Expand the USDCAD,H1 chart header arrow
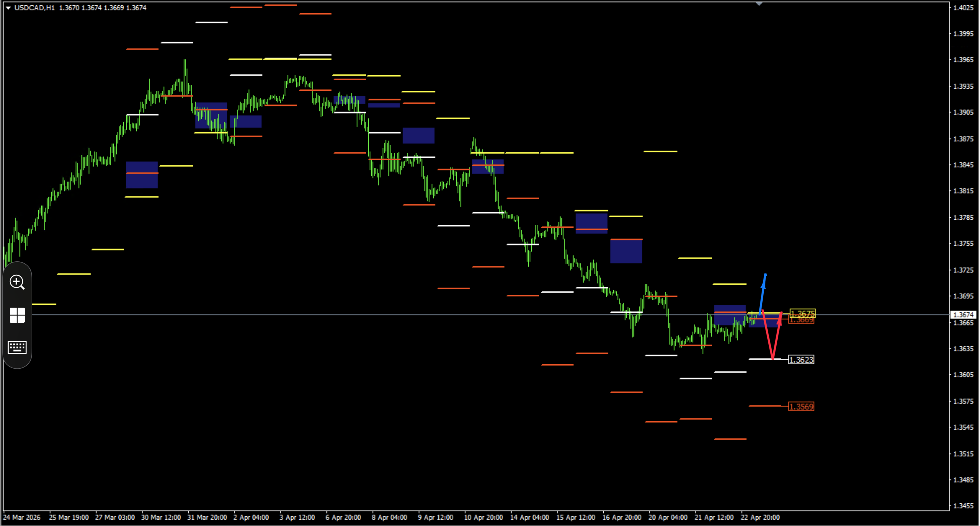The width and height of the screenshot is (980, 526). (8, 8)
